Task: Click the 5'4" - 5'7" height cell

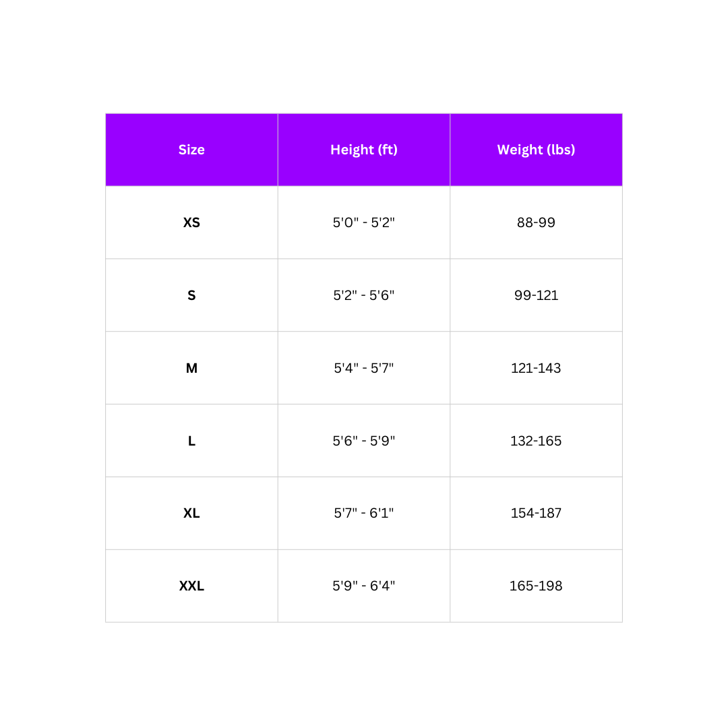Action: pyautogui.click(x=364, y=368)
